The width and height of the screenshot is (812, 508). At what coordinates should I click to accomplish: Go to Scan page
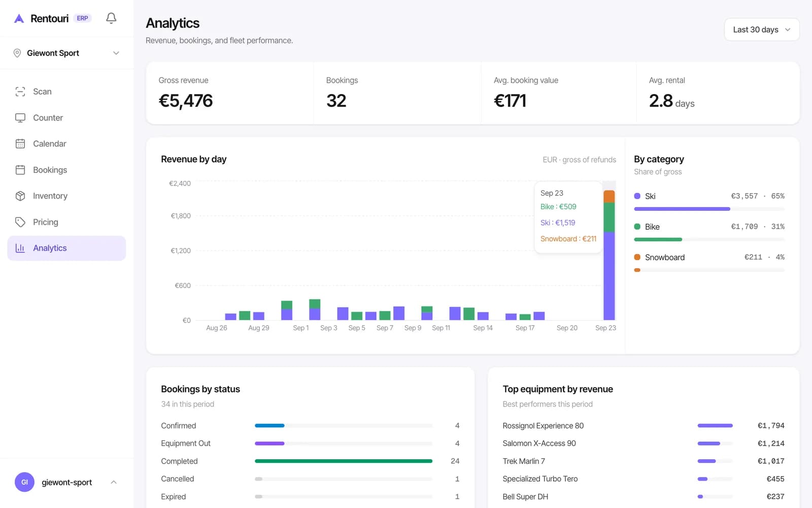tap(66, 91)
